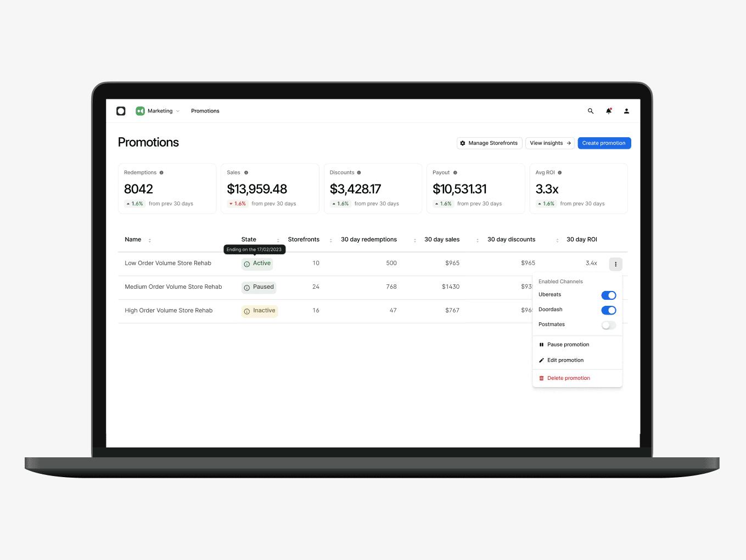Open Low Order Volume Store Rehab row
Viewport: 746px width, 560px height.
tap(168, 264)
